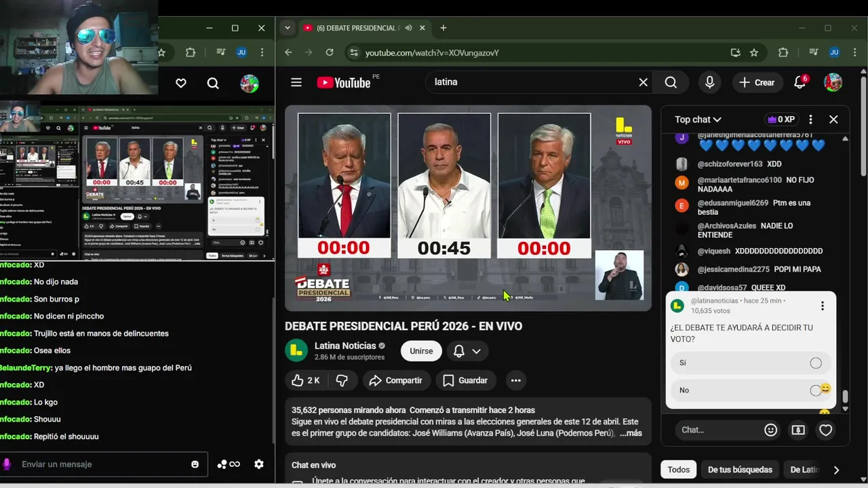Screen dimensions: 868x488
Task: Focus the 'Enviar un mensaje' field
Action: point(102,464)
